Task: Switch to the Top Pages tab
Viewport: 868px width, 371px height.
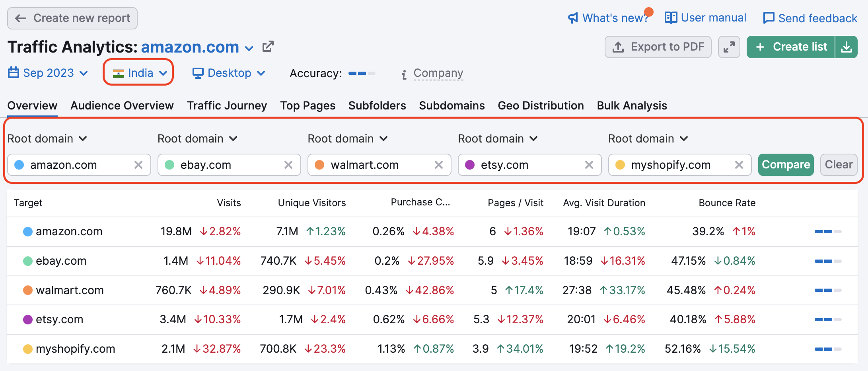Action: (x=307, y=105)
